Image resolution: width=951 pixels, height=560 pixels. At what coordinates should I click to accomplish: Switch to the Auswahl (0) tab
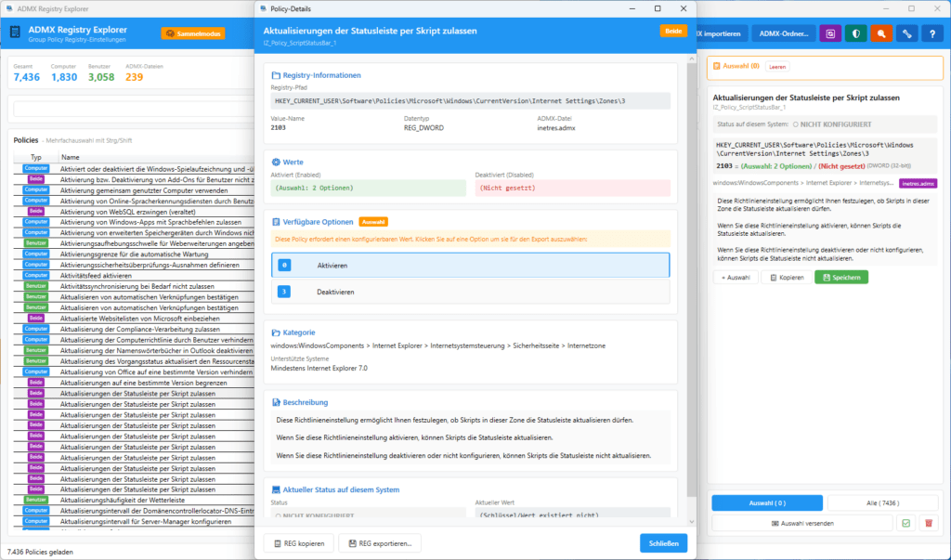pyautogui.click(x=766, y=502)
